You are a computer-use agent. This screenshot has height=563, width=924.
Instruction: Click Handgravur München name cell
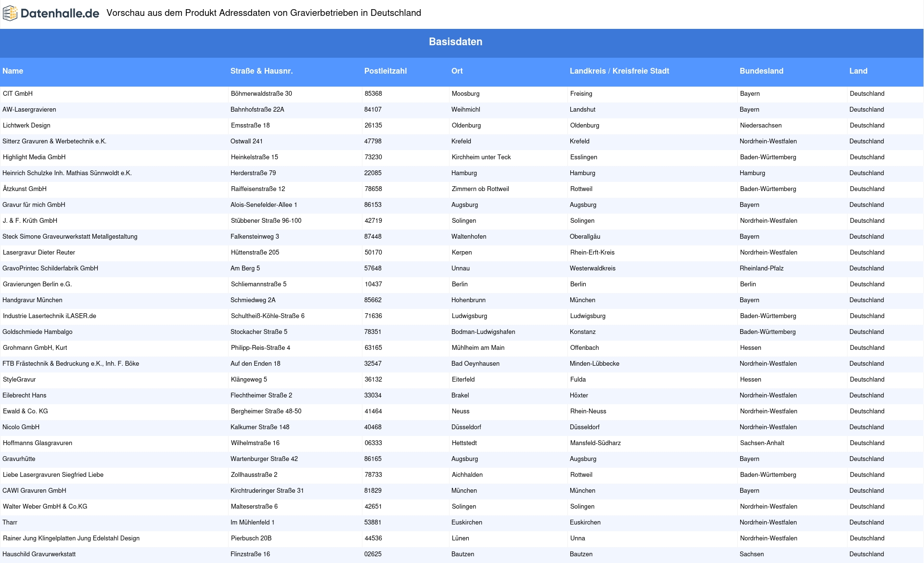coord(32,300)
